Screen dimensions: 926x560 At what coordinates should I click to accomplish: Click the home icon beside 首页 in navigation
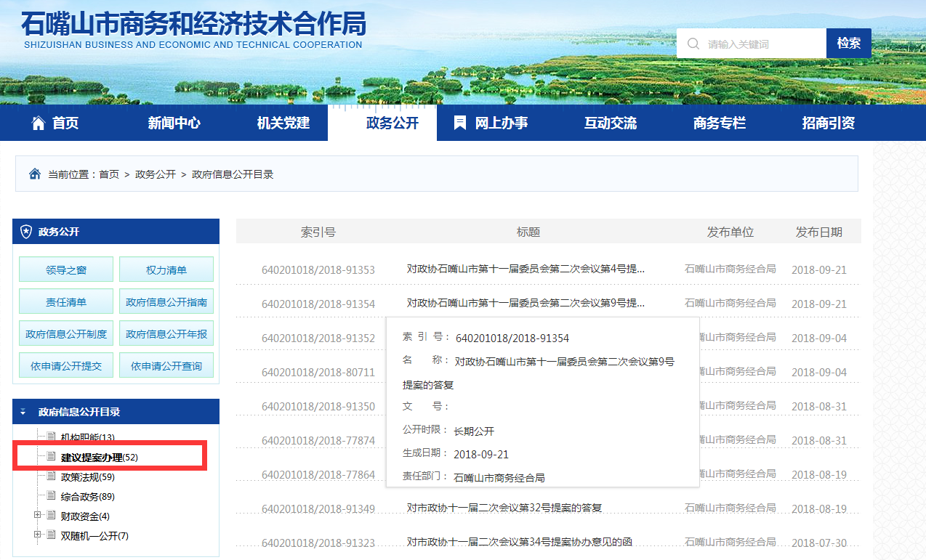coord(39,123)
